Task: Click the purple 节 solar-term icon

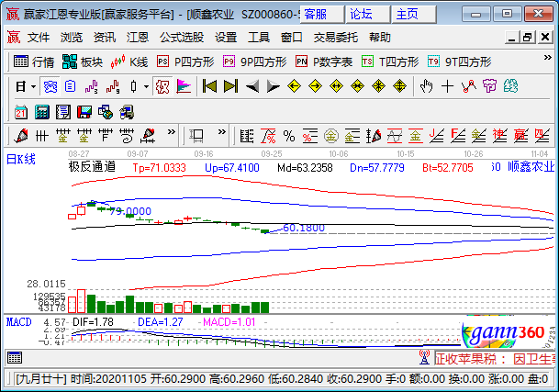Action: coord(489,86)
